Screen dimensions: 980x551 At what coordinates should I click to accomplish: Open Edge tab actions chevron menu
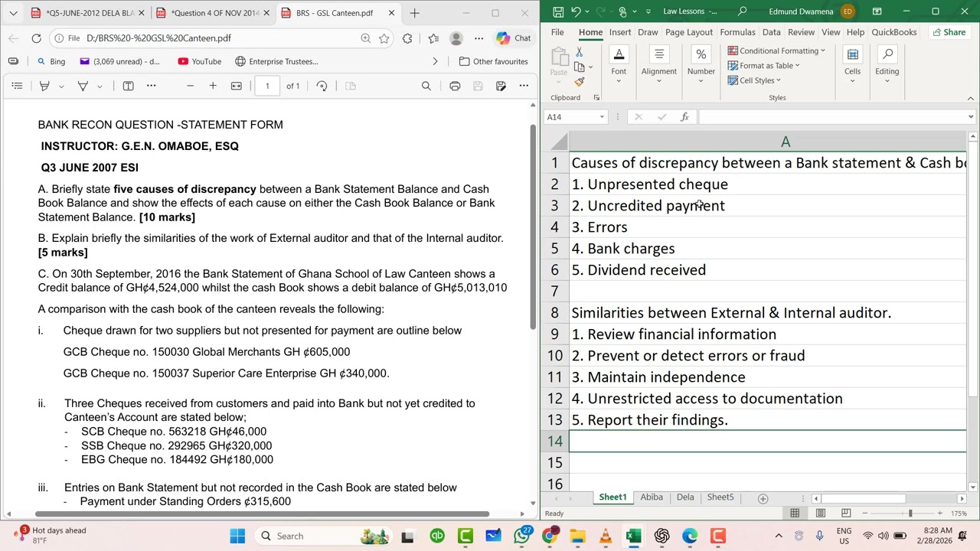click(x=13, y=13)
